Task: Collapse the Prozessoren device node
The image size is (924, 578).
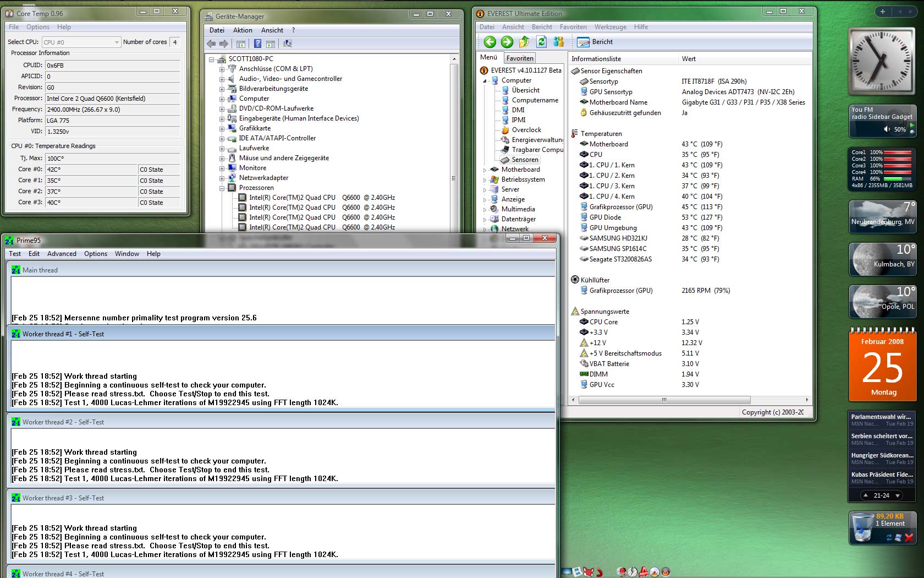Action: click(222, 188)
